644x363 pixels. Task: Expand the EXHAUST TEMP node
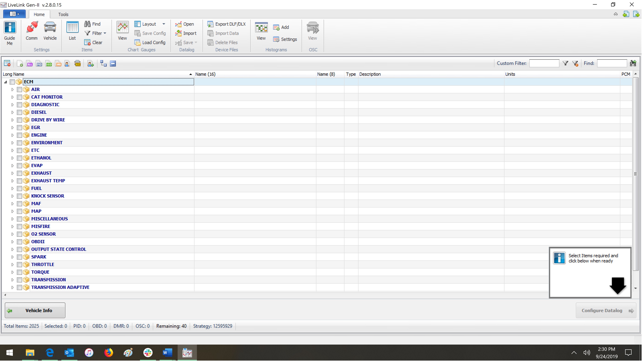coord(12,181)
